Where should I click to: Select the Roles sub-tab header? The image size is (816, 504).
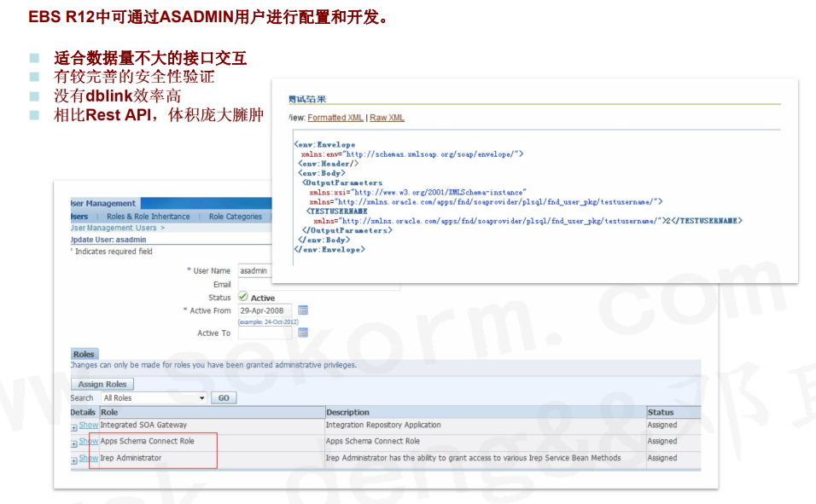coord(85,354)
